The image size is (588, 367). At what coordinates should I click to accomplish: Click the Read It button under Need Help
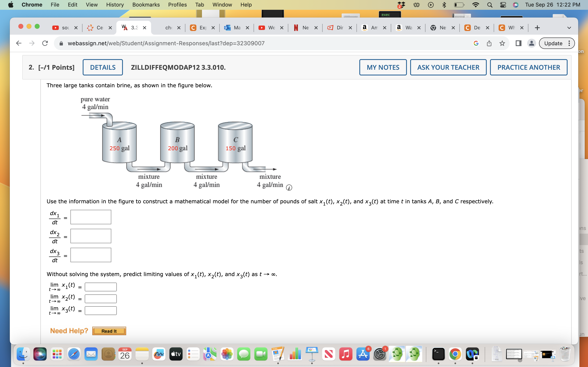pos(109,331)
